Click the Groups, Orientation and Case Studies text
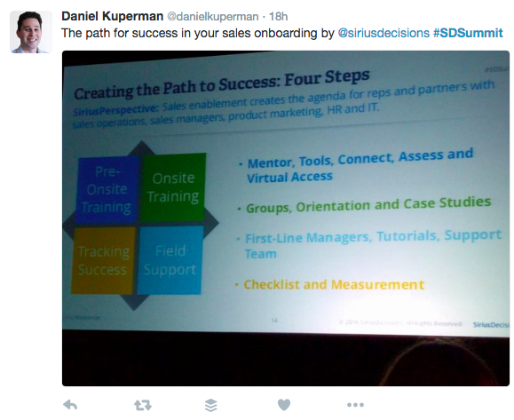Image resolution: width=514 pixels, height=420 pixels. (x=368, y=205)
